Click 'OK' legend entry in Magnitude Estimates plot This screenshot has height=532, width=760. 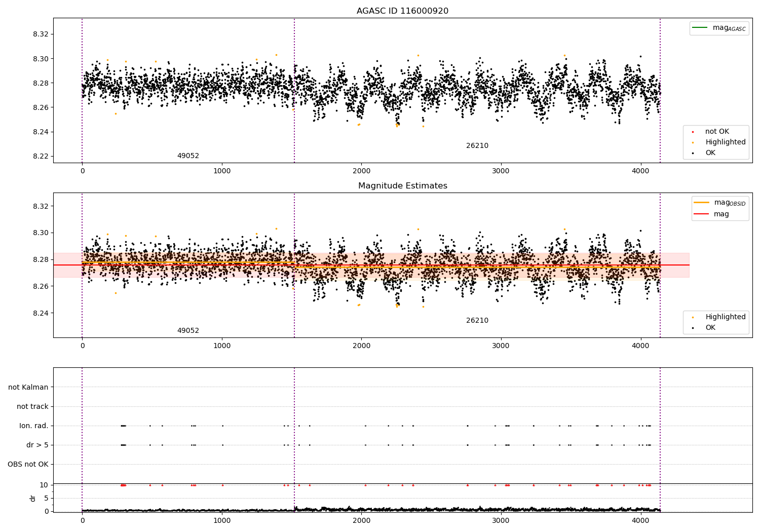click(x=703, y=328)
